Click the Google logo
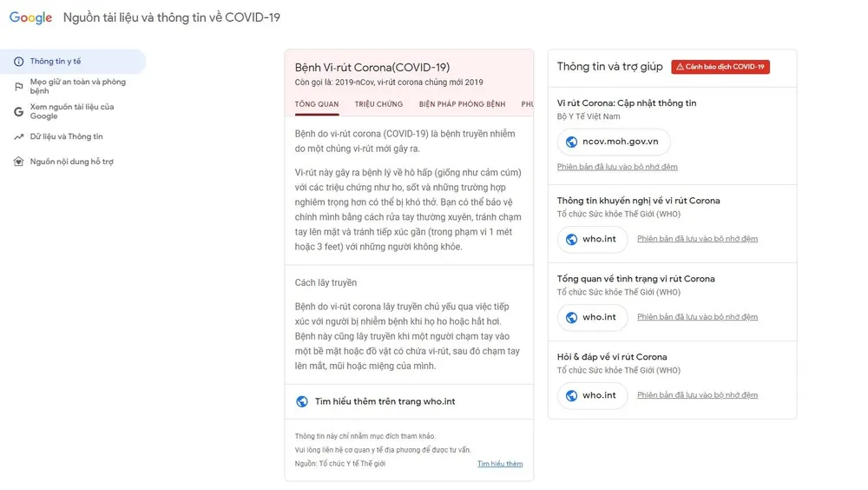This screenshot has width=868, height=490. pos(31,18)
